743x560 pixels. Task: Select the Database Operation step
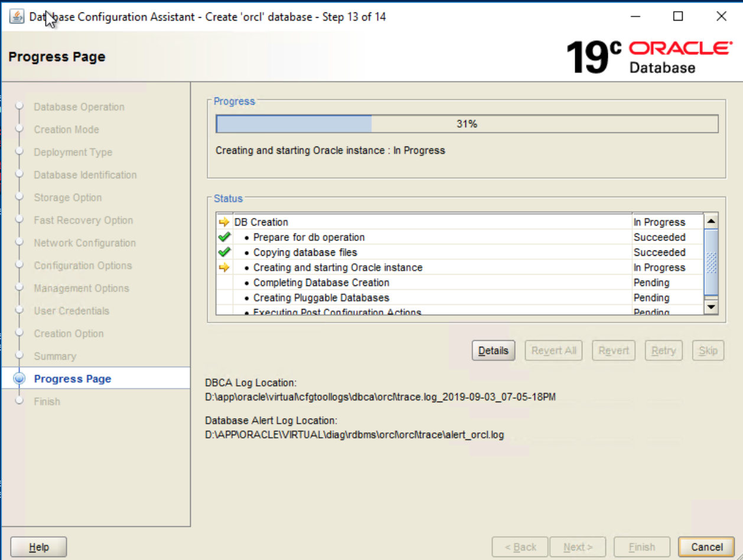point(79,107)
